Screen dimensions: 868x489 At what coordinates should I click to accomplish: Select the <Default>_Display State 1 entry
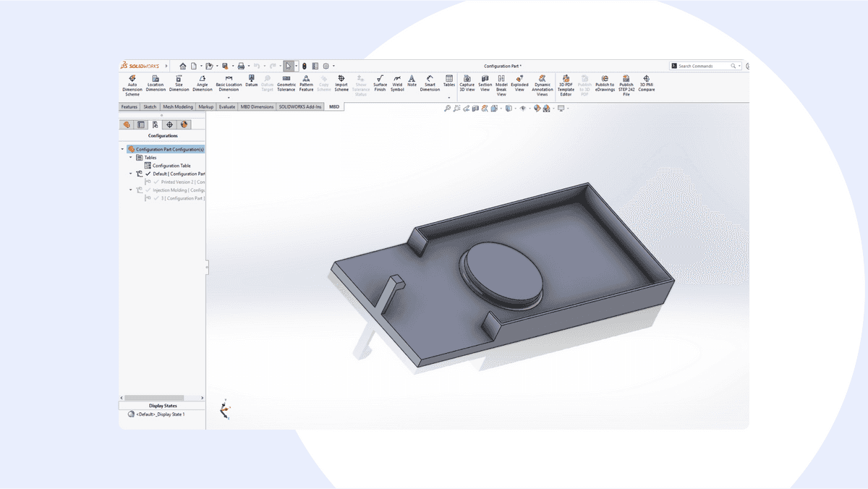click(156, 414)
